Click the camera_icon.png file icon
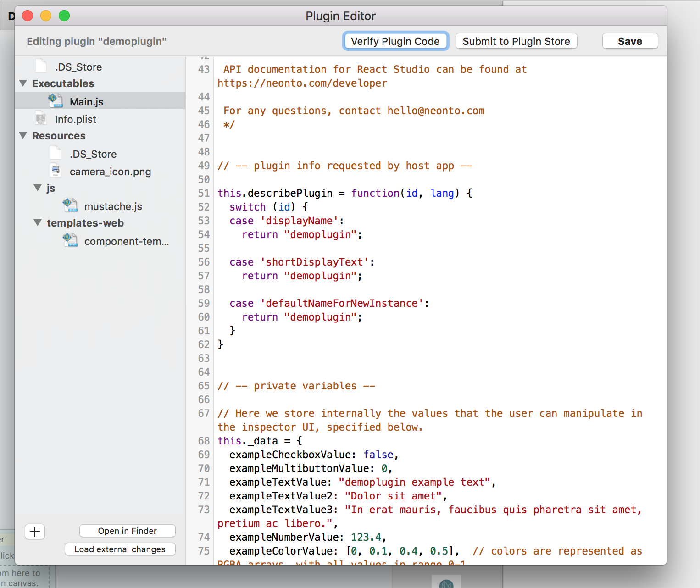 point(56,171)
